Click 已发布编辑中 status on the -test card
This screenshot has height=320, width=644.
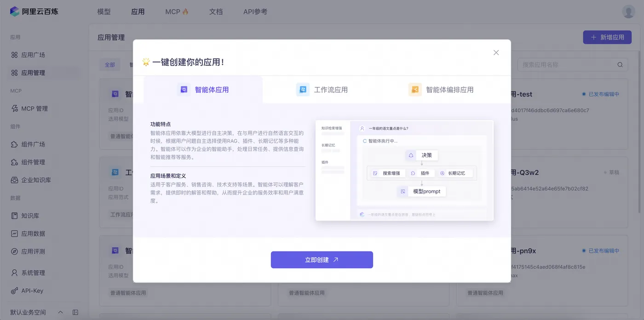(601, 94)
